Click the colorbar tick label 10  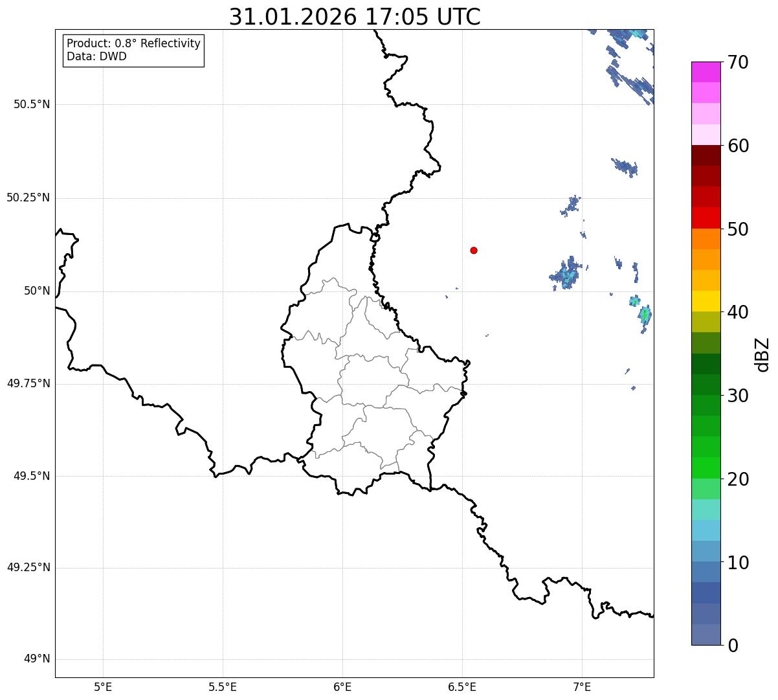pyautogui.click(x=738, y=562)
